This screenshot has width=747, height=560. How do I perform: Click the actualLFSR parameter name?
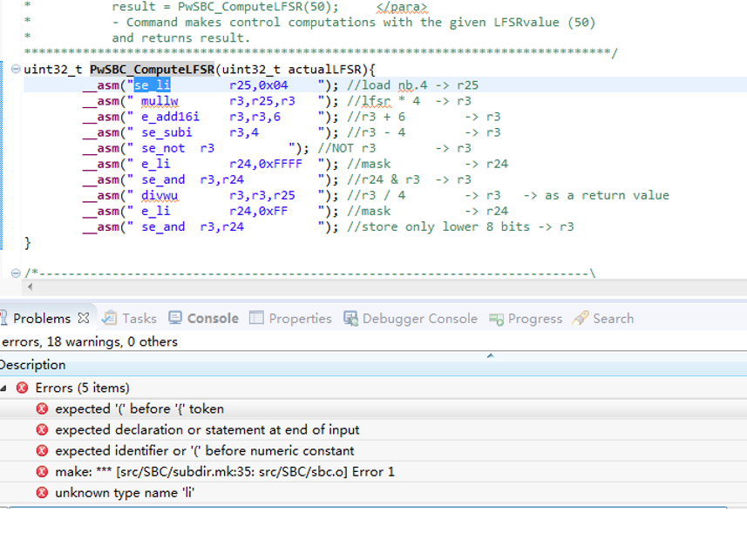[324, 70]
